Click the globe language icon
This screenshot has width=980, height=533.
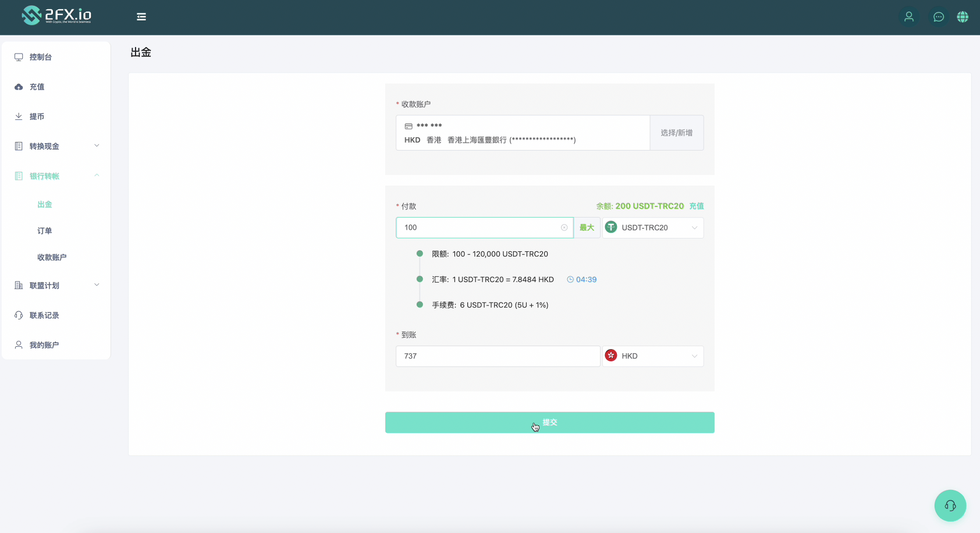(x=963, y=17)
